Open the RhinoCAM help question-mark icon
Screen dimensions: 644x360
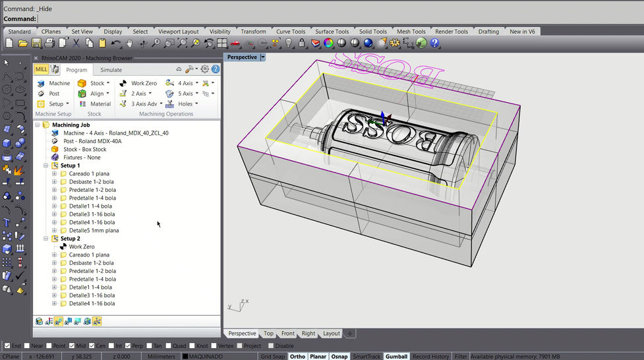216,69
